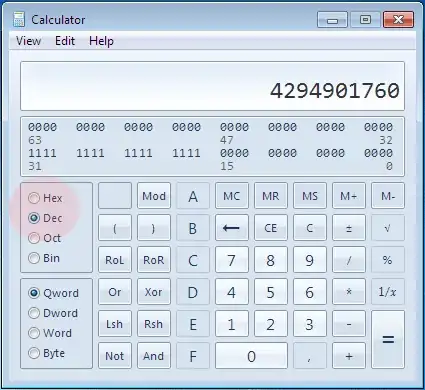Click the number 5 key
This screenshot has height=390, width=425.
tap(271, 292)
